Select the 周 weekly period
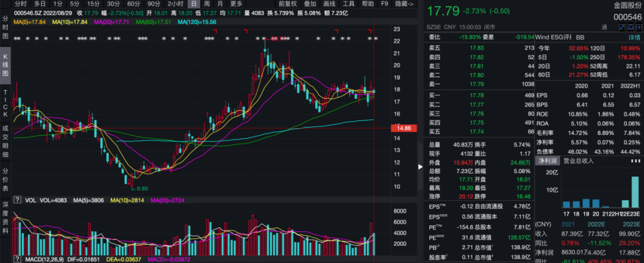 (206, 4)
